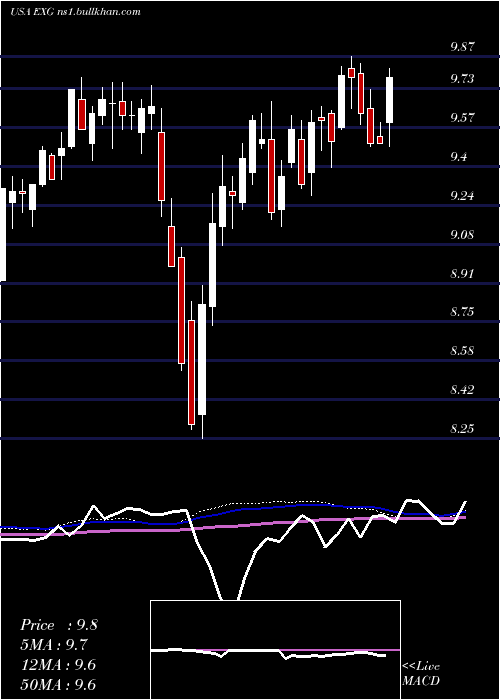
Task: Click the 8.91 price axis label
Action: tap(462, 274)
